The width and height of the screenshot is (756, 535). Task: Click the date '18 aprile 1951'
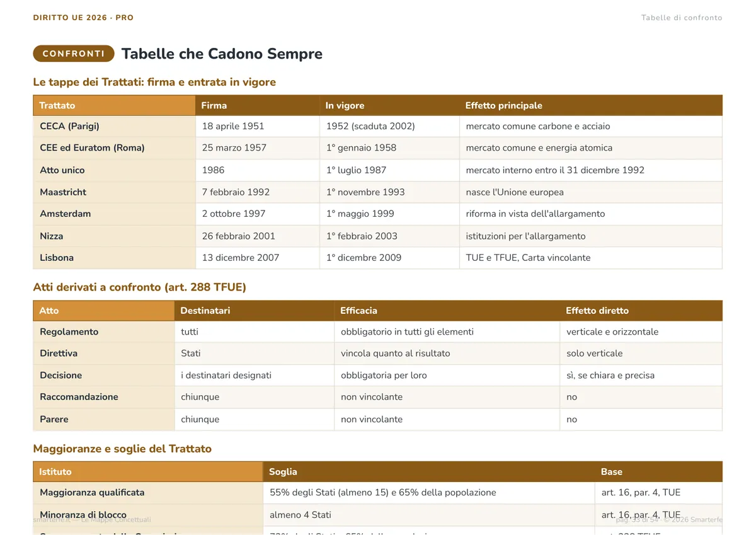click(233, 126)
